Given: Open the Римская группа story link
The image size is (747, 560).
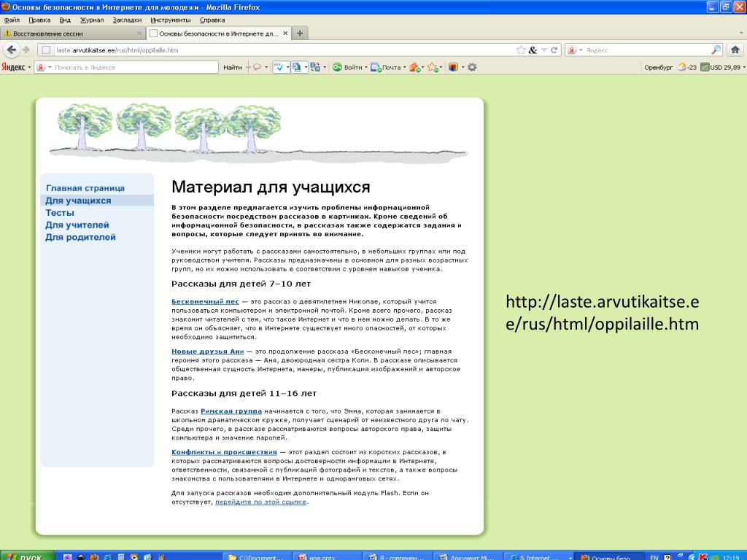Looking at the screenshot, I should pos(231,411).
